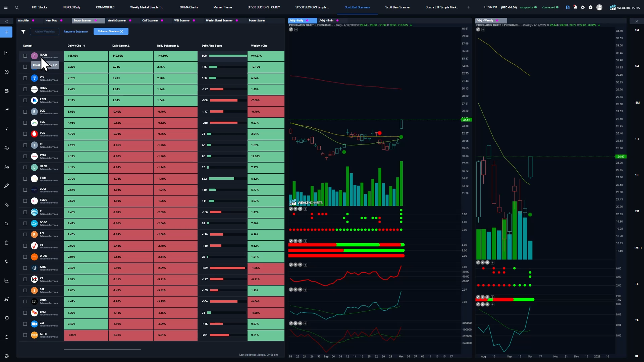Open the hamburger main menu
The height and width of the screenshot is (362, 644).
[x=6, y=7]
